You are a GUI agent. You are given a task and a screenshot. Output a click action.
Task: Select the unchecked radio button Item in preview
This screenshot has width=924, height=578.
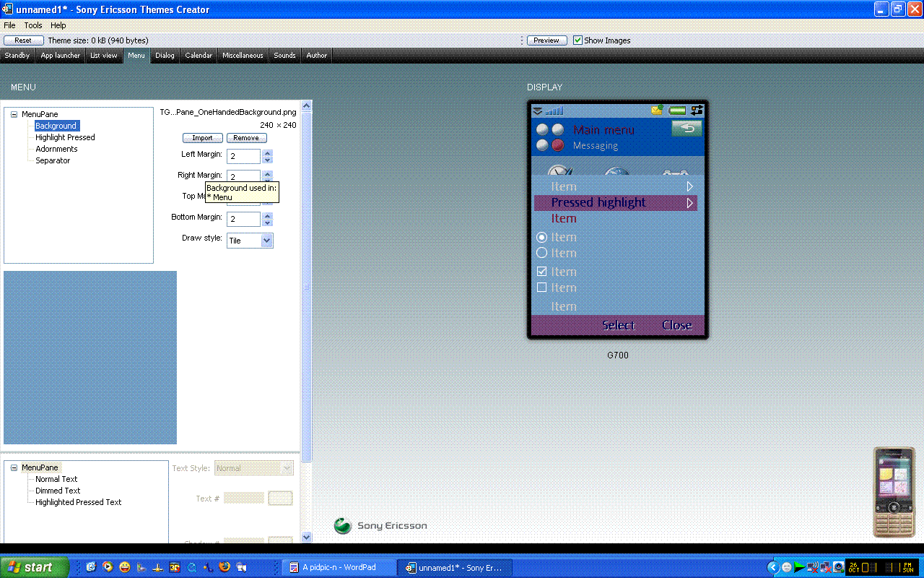pos(541,253)
